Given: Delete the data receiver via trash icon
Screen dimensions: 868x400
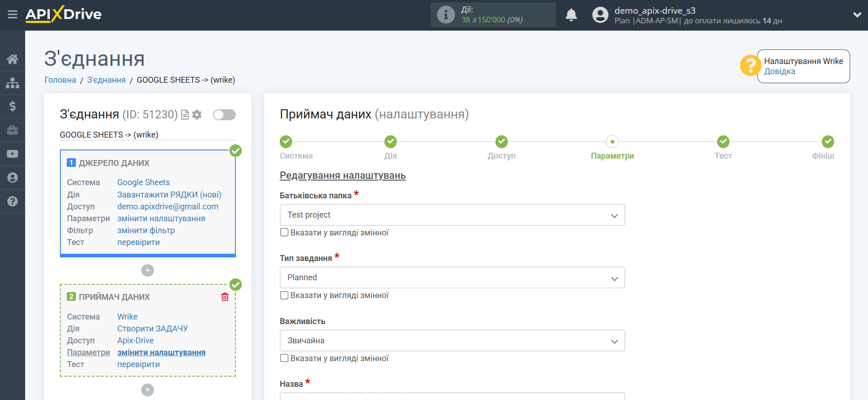Looking at the screenshot, I should (x=225, y=297).
